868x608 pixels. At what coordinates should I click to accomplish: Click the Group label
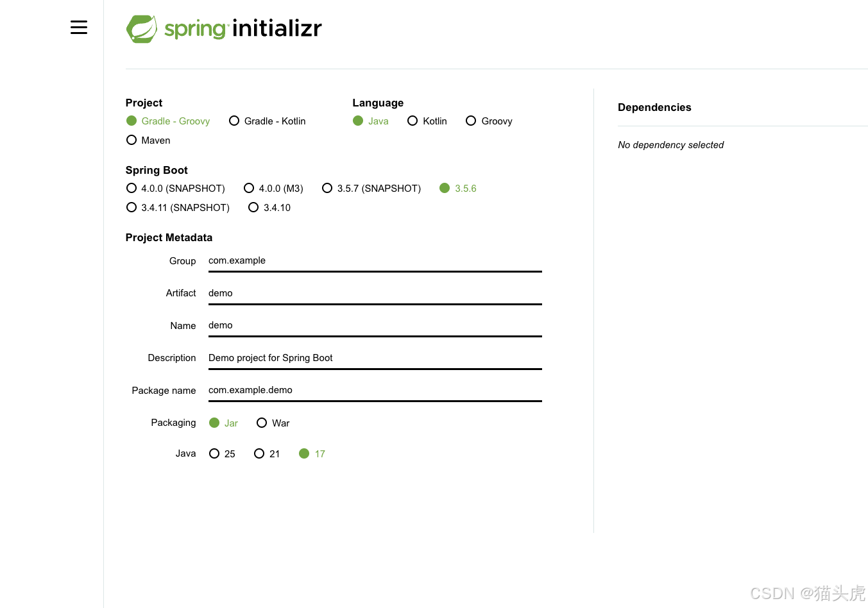click(183, 261)
